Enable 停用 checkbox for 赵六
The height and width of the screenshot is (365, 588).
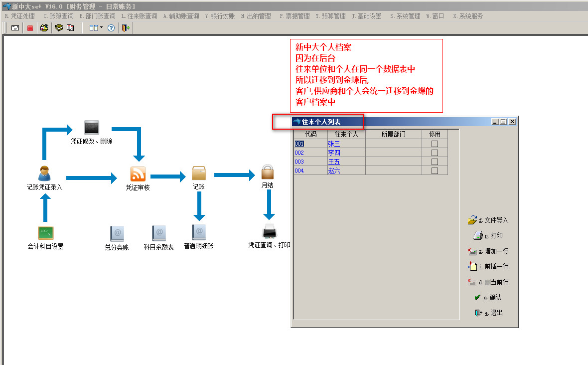pos(435,171)
